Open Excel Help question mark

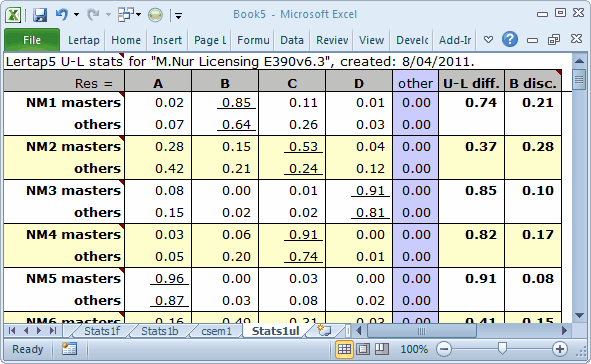pos(510,39)
